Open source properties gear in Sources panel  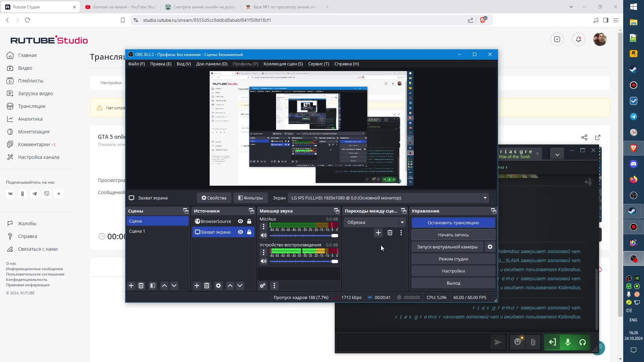[218, 286]
